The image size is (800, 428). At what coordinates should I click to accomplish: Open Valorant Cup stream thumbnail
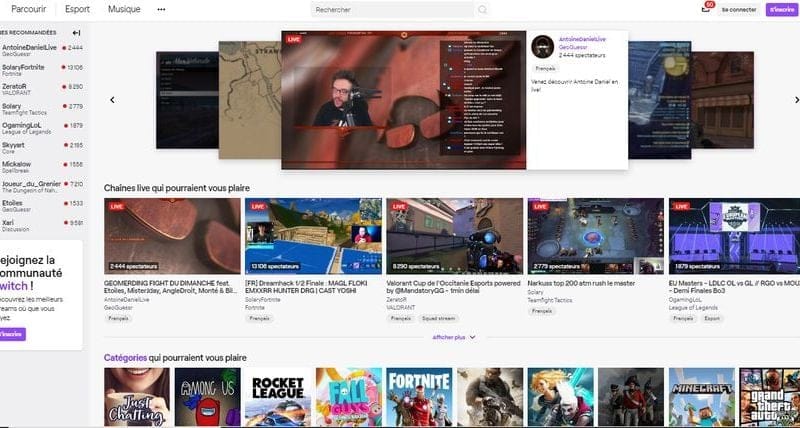click(x=455, y=236)
